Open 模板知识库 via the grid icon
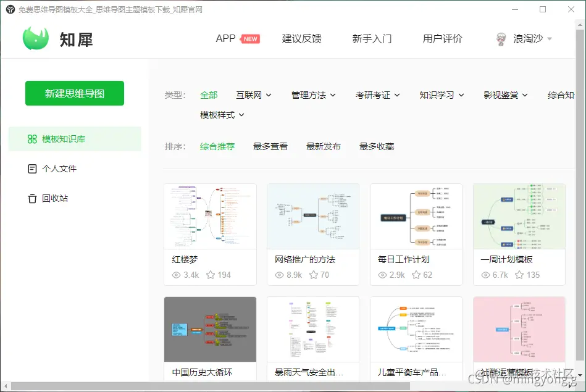Screen dimensions: 586x392 [x=32, y=140]
